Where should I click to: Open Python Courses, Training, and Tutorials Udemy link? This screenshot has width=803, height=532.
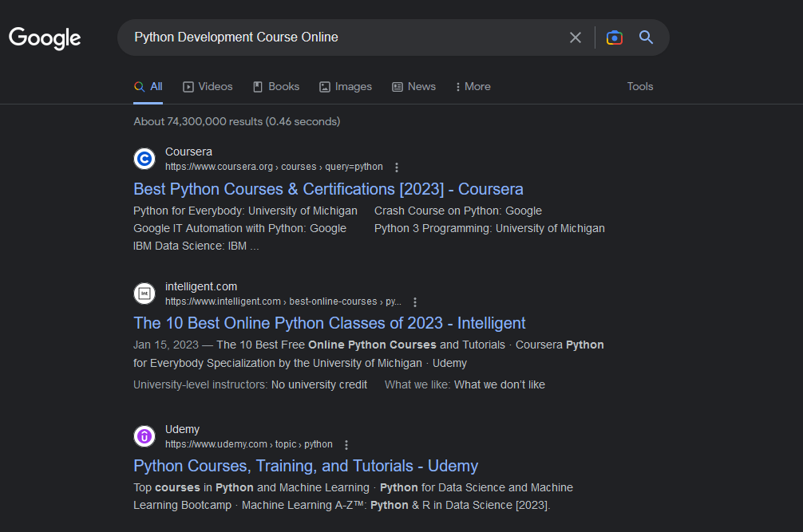pyautogui.click(x=306, y=466)
